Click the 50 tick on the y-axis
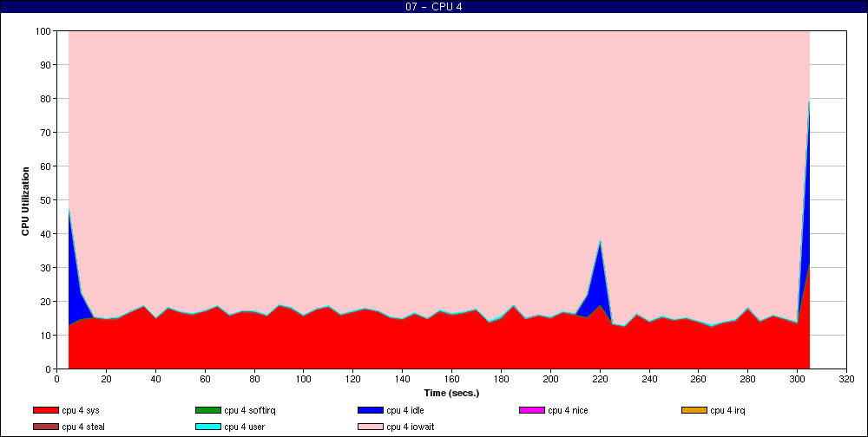 (46, 200)
